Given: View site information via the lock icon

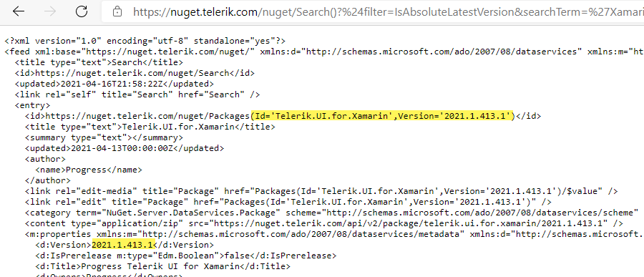Looking at the screenshot, I should [117, 11].
